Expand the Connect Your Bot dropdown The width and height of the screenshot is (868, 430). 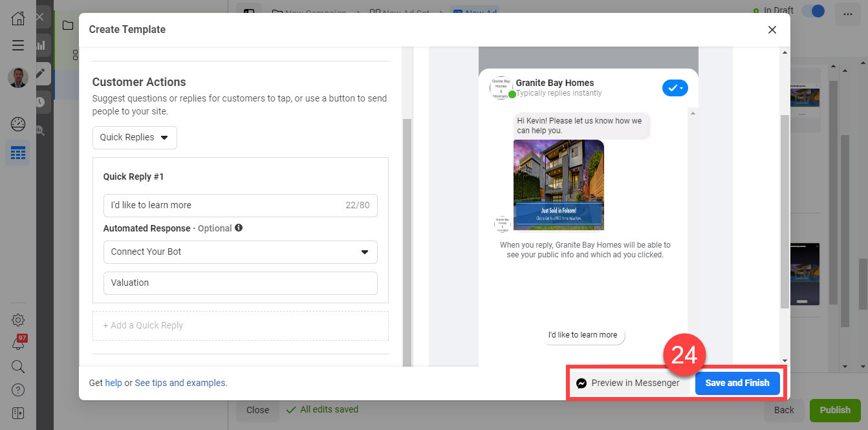240,252
